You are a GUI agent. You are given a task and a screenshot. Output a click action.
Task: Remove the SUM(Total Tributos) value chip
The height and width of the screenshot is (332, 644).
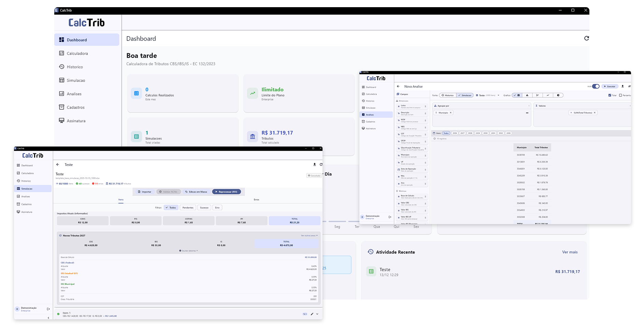click(x=595, y=113)
